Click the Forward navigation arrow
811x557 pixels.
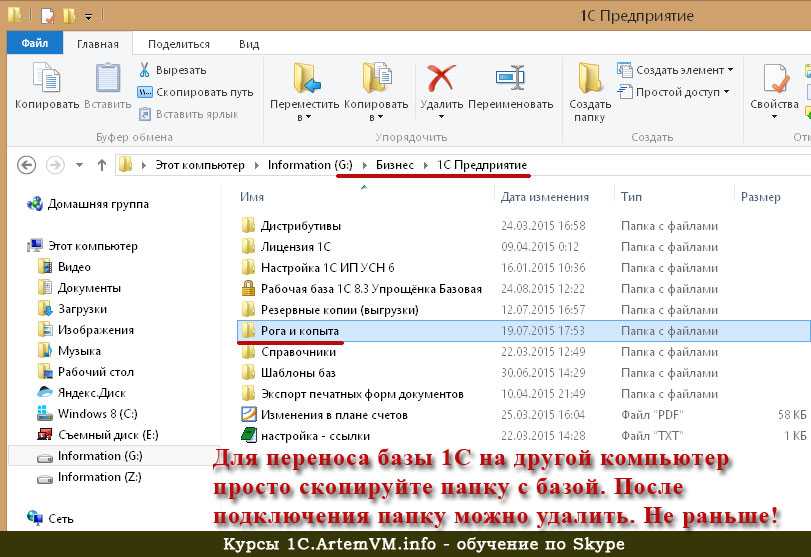(x=55, y=165)
